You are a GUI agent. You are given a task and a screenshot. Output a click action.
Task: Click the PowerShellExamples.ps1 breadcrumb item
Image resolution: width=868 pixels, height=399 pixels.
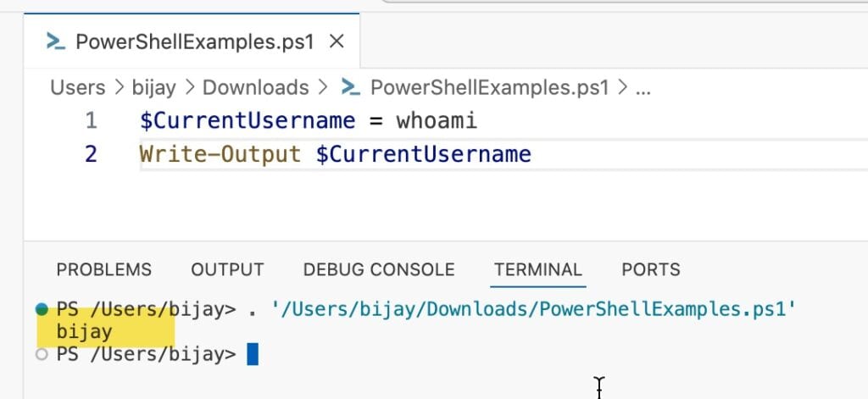pyautogui.click(x=490, y=87)
